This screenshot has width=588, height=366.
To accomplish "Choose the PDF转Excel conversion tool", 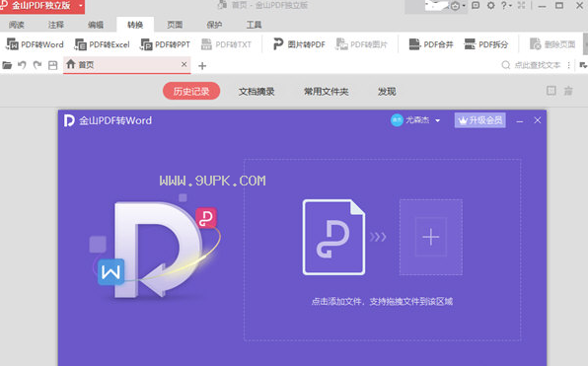I will [x=102, y=44].
